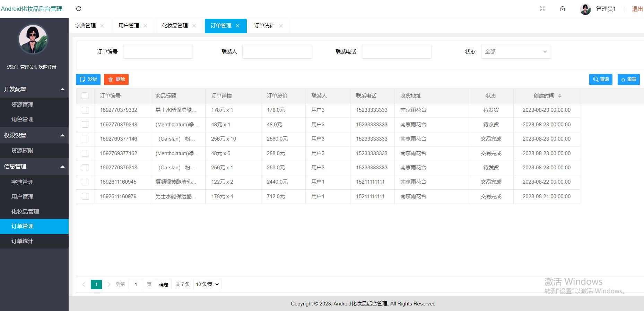This screenshot has height=311, width=644.
Task: Go to next page arrow
Action: click(109, 285)
